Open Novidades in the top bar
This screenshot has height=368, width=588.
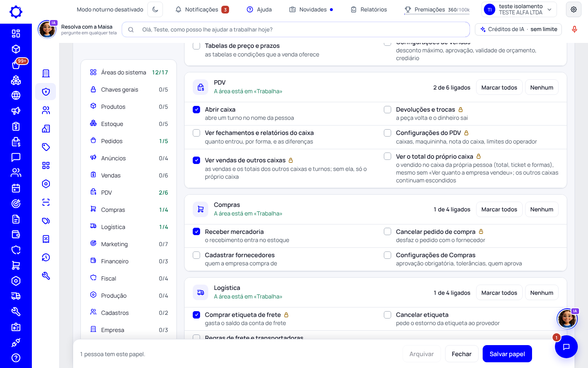tap(311, 9)
